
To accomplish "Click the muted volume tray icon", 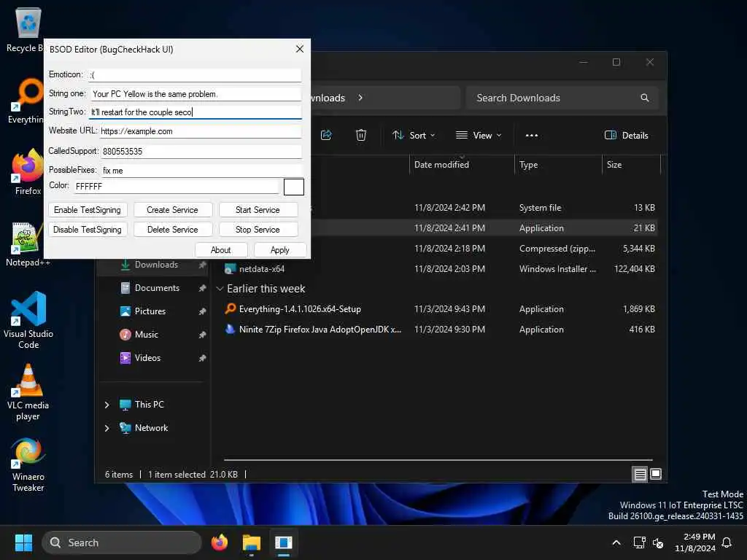I will (x=658, y=542).
